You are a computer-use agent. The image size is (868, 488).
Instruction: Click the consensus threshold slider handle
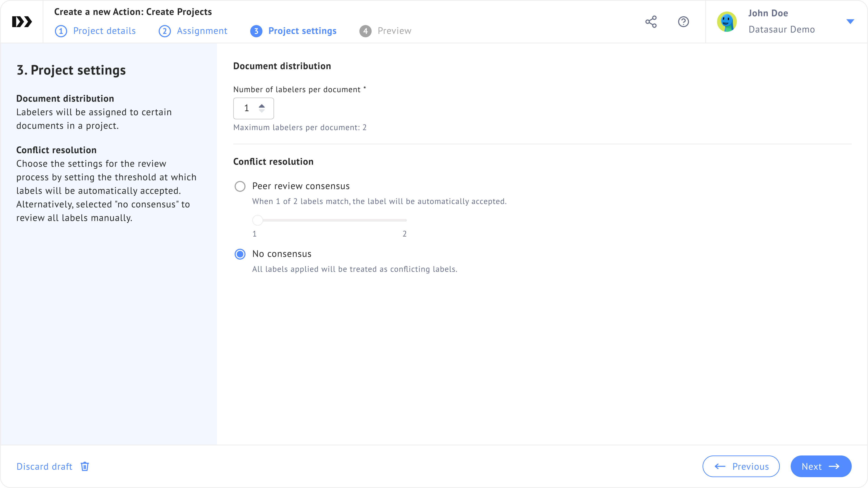click(257, 220)
